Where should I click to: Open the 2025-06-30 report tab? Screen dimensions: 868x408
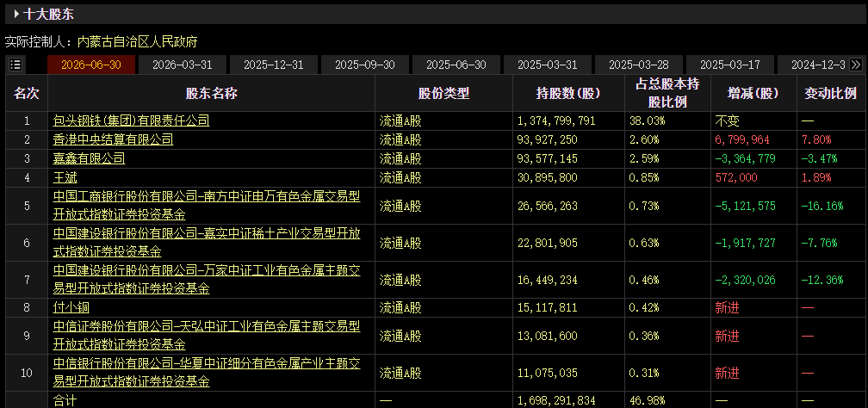click(x=456, y=65)
